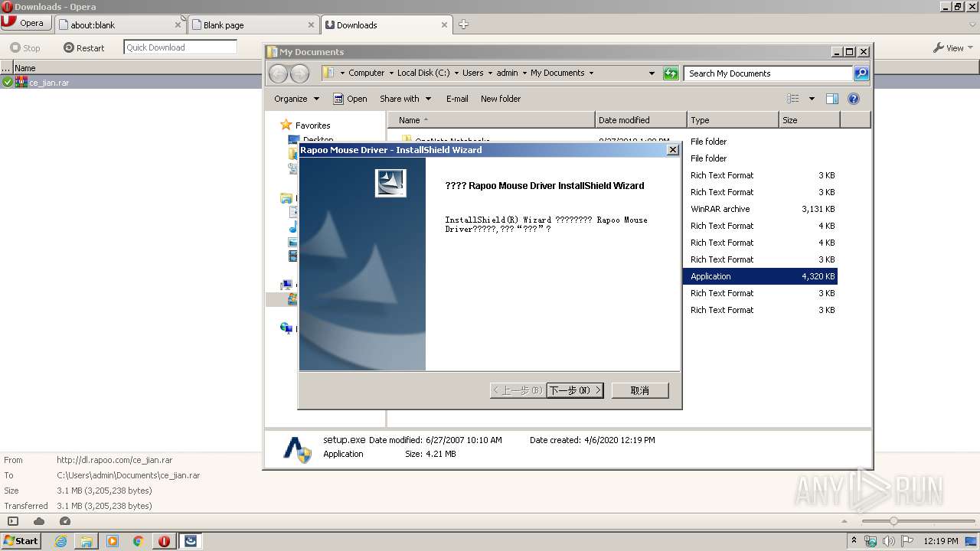Go forward in My Documents explorer

(x=300, y=73)
